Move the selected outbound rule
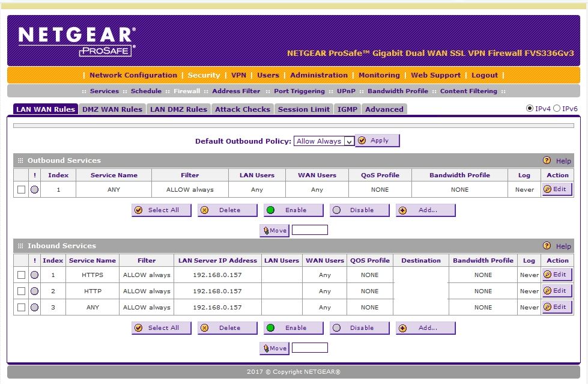 (x=274, y=231)
